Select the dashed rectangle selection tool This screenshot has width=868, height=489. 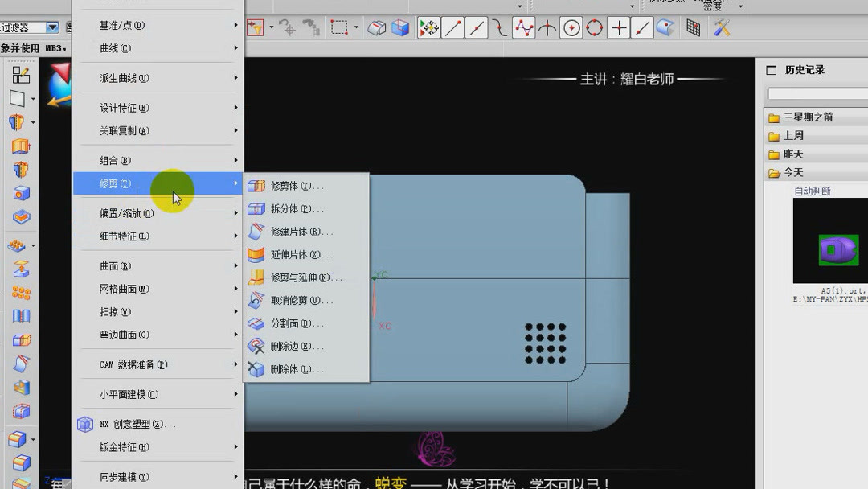(x=338, y=27)
